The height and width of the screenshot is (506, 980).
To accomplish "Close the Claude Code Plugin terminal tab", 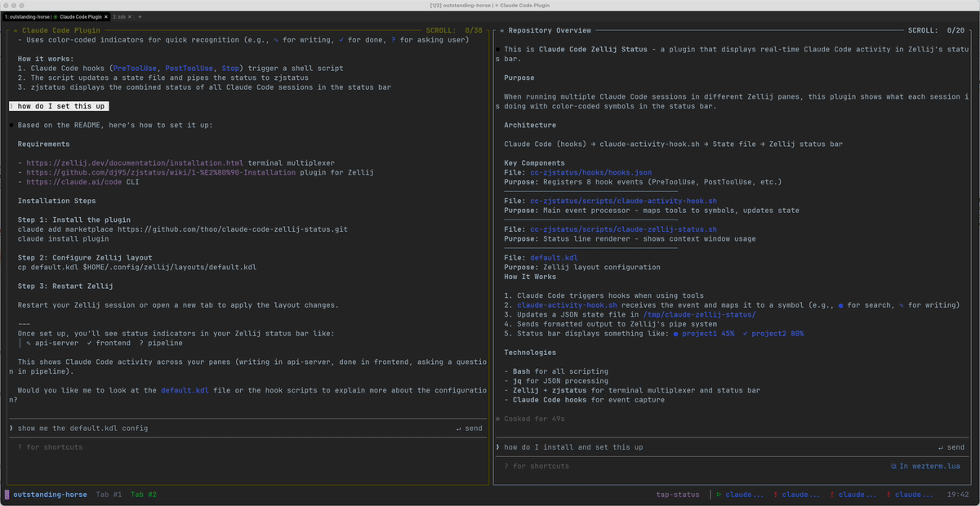I will coord(106,16).
